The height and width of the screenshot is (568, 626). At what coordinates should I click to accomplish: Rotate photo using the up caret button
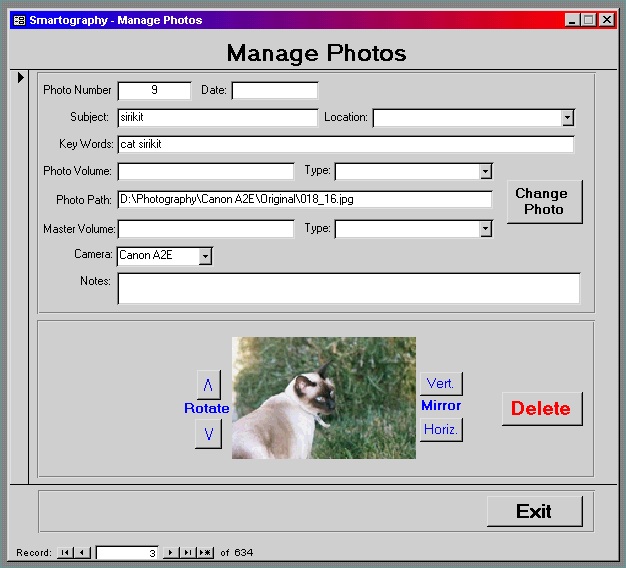pyautogui.click(x=208, y=385)
